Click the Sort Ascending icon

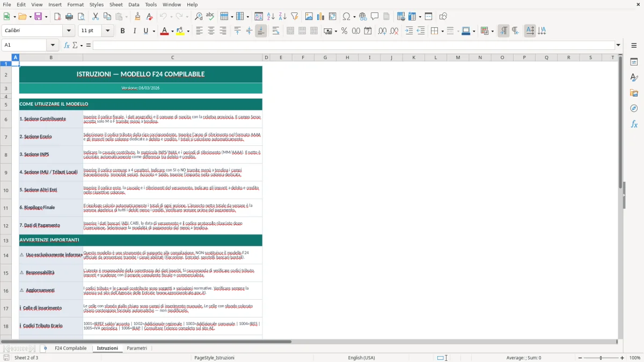coord(271,17)
